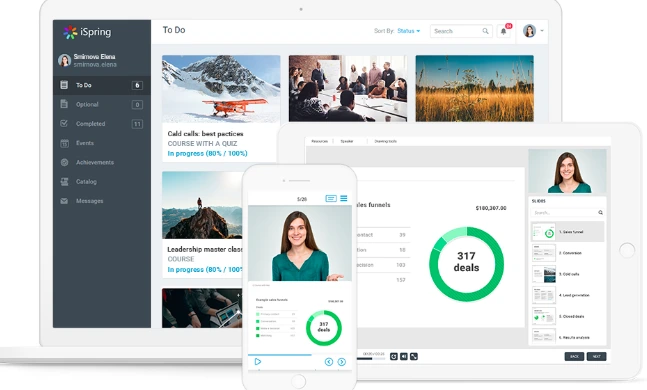Tap the phone's previous slide arrow
Screen dimensions: 647x390
[329, 362]
